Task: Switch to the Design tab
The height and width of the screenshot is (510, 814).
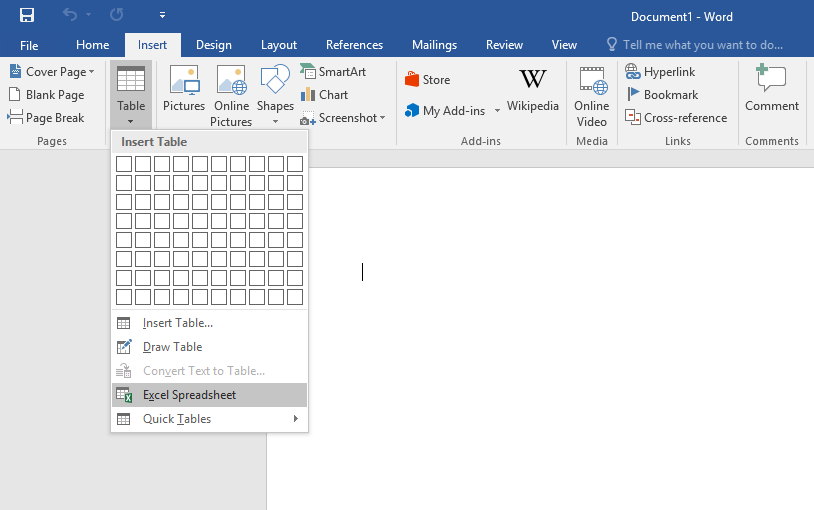Action: (x=214, y=45)
